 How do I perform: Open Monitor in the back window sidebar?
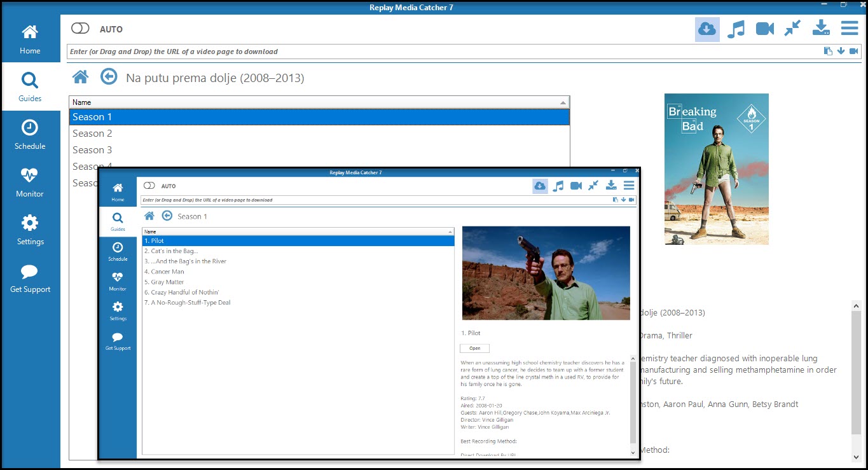(x=30, y=182)
